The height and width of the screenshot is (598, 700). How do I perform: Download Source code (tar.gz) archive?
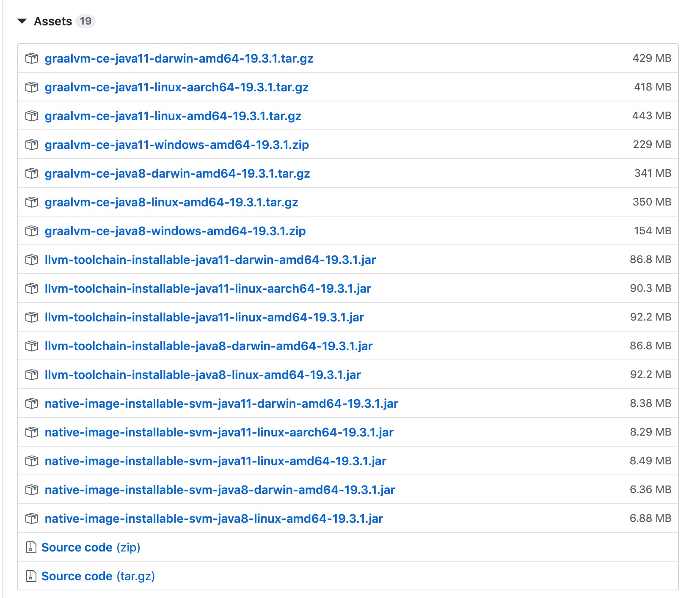pos(98,576)
